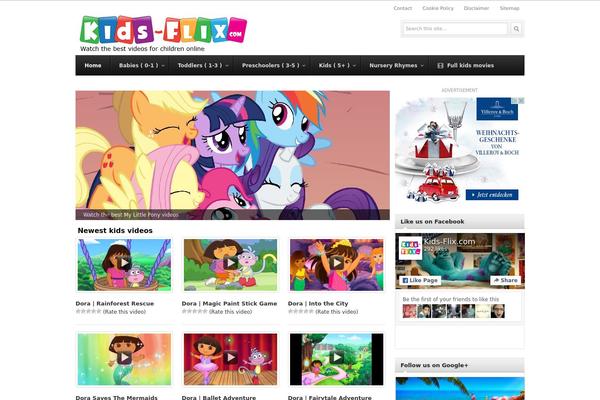
Task: Click the Kids-Flix.com Facebook page name
Action: click(449, 242)
